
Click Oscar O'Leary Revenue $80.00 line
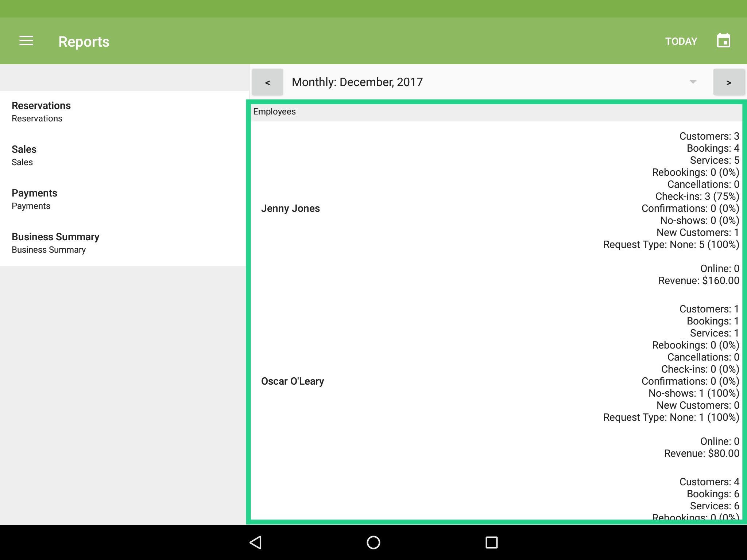click(x=701, y=454)
